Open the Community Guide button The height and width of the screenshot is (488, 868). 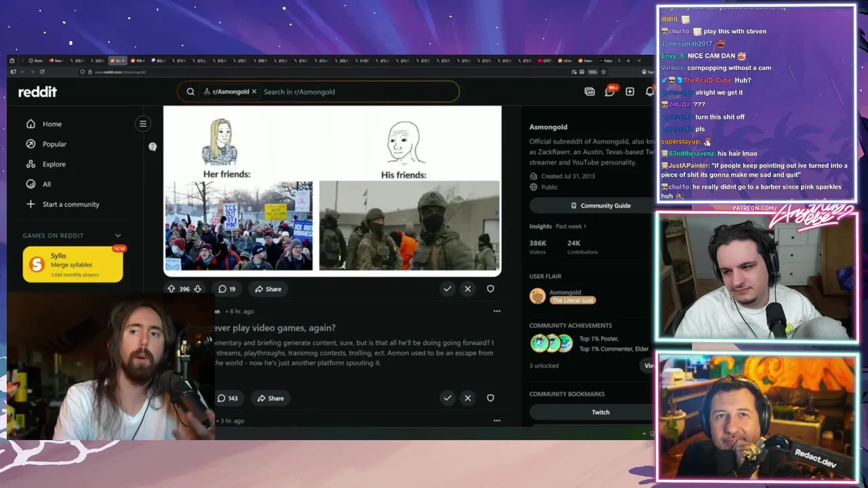pos(600,205)
